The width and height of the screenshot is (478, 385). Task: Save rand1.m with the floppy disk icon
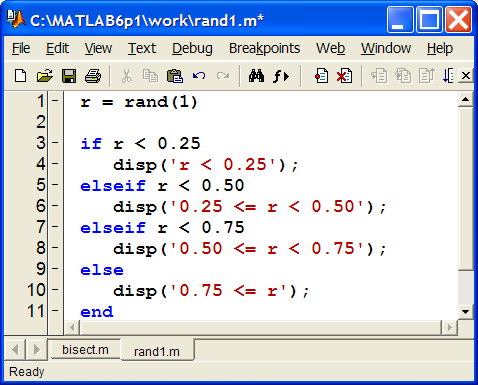69,76
